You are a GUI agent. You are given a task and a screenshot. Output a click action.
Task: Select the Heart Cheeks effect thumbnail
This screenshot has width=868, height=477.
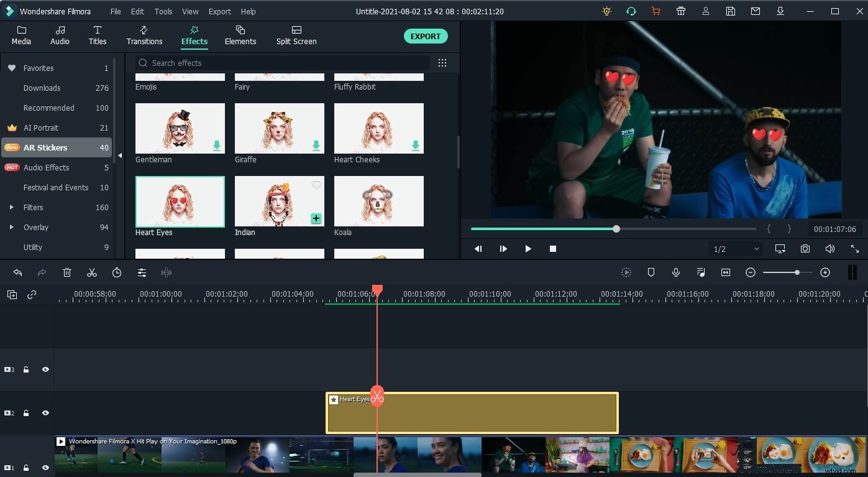(x=378, y=127)
